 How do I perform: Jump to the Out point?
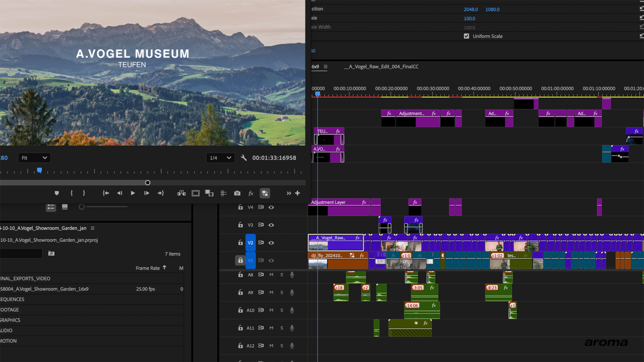[161, 193]
